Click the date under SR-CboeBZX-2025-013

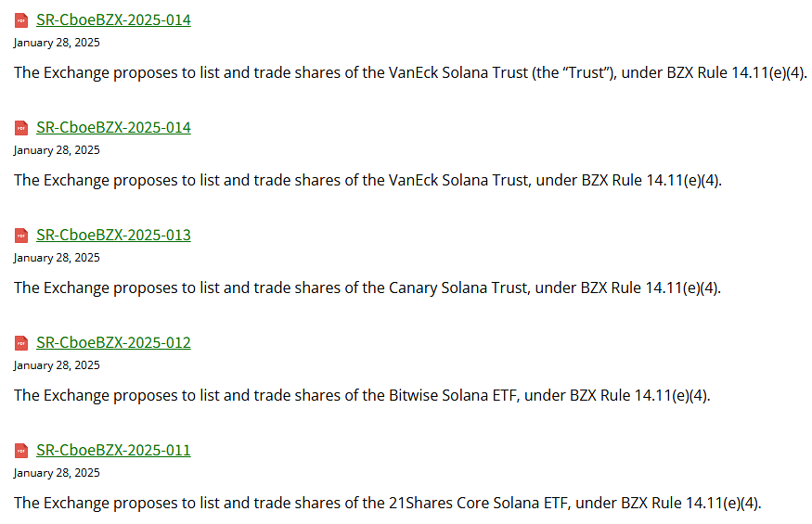57,258
